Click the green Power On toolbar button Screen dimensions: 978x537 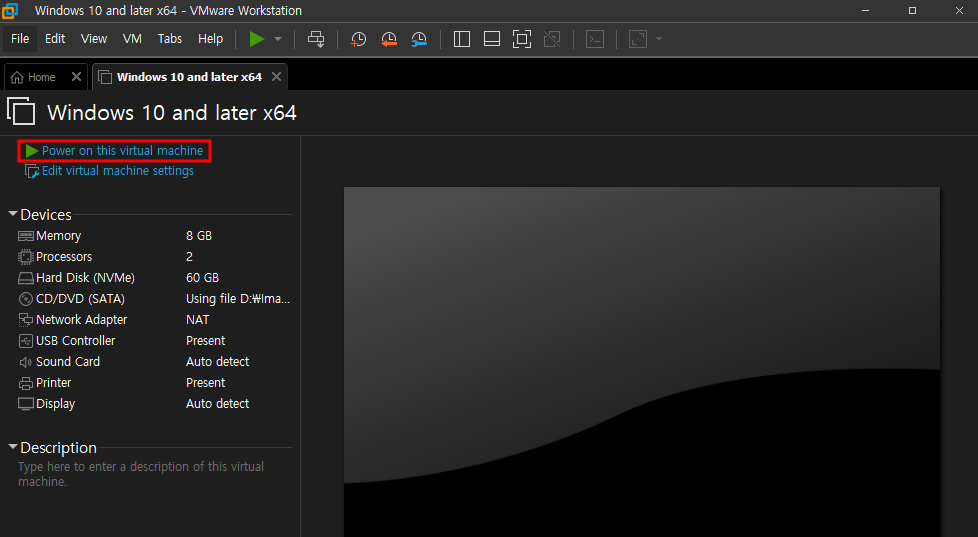coord(256,39)
